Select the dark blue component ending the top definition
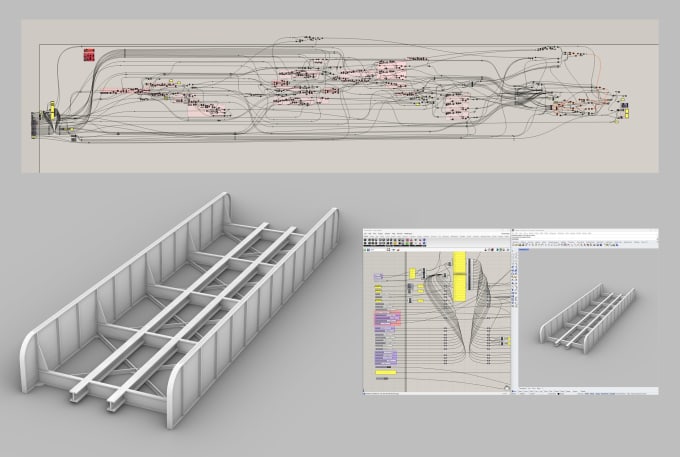Viewport: 680px width, 457px height. click(x=624, y=105)
